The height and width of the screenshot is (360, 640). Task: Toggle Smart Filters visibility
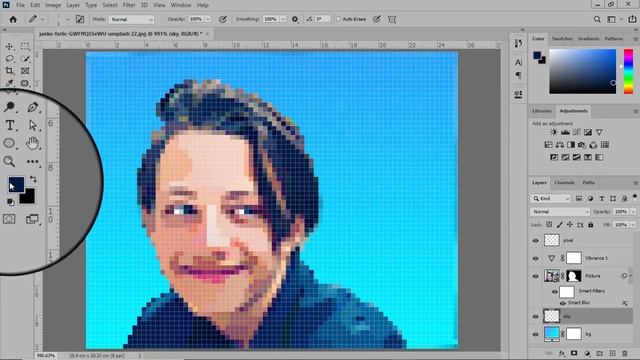(x=554, y=291)
